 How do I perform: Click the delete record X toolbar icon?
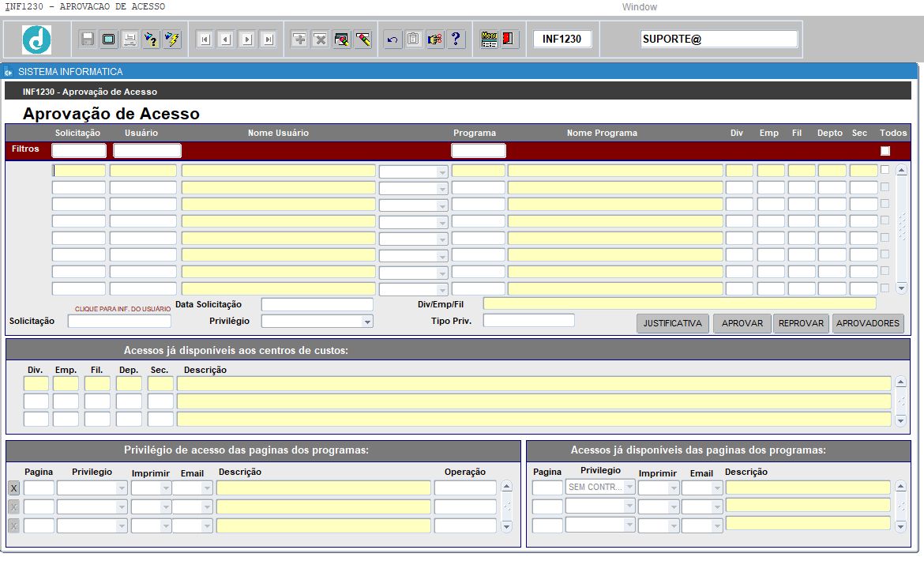pos(321,40)
